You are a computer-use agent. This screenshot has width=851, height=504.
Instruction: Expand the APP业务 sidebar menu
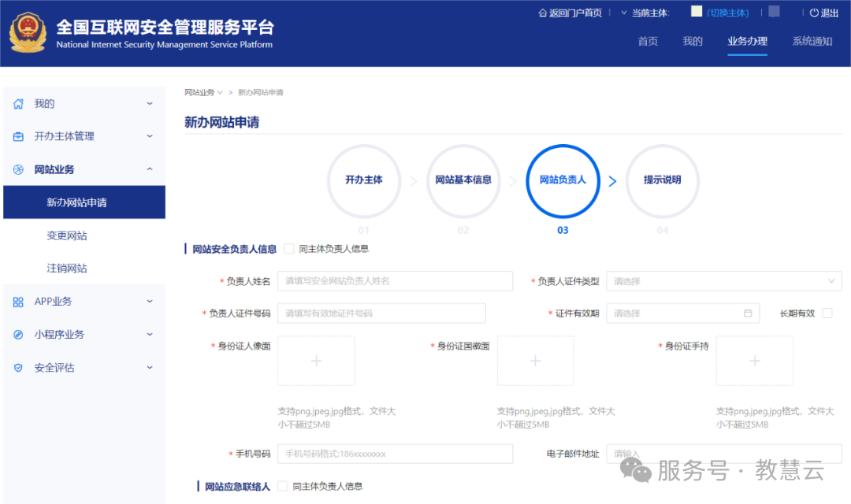pyautogui.click(x=150, y=302)
